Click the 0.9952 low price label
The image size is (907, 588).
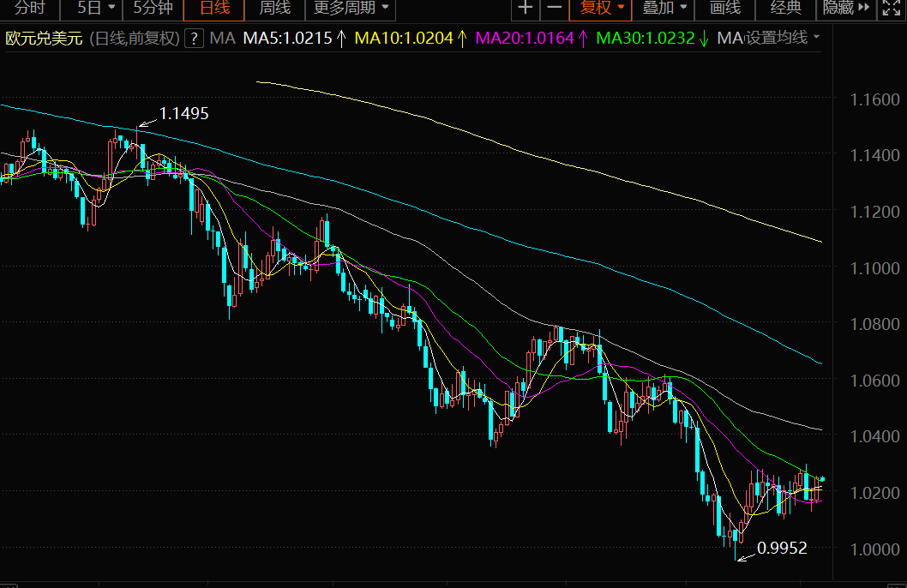[782, 548]
